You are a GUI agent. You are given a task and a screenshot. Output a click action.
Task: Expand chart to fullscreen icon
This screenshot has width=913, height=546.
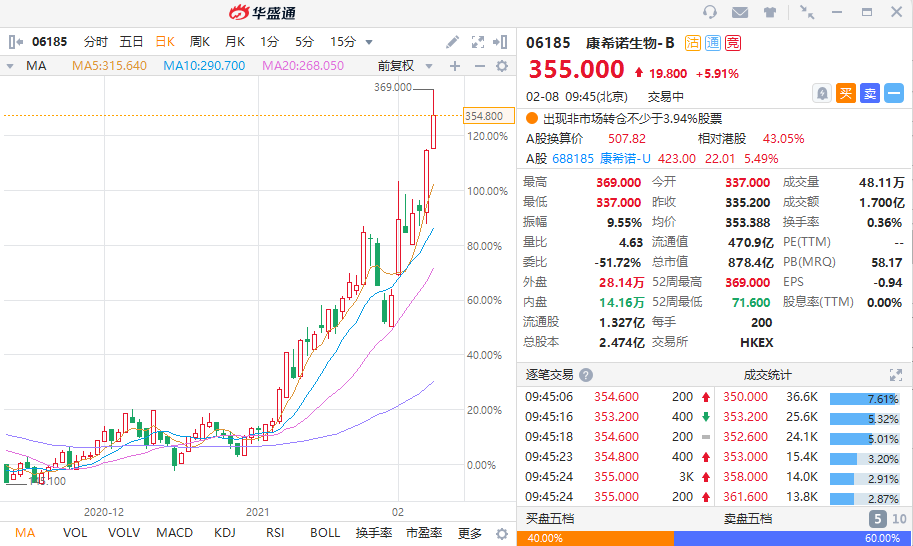coord(477,42)
